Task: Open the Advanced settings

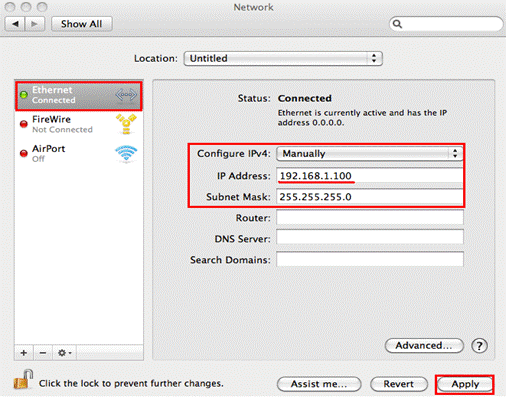Action: tap(424, 346)
